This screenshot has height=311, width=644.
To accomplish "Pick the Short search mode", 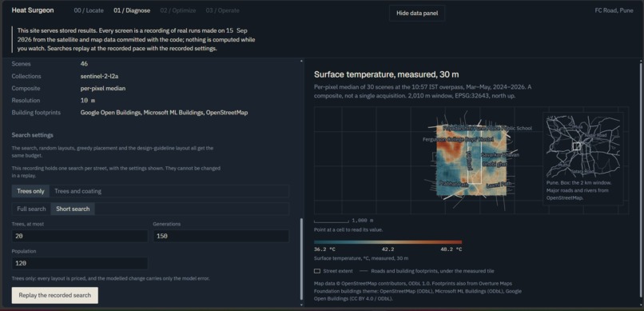I will 73,209.
